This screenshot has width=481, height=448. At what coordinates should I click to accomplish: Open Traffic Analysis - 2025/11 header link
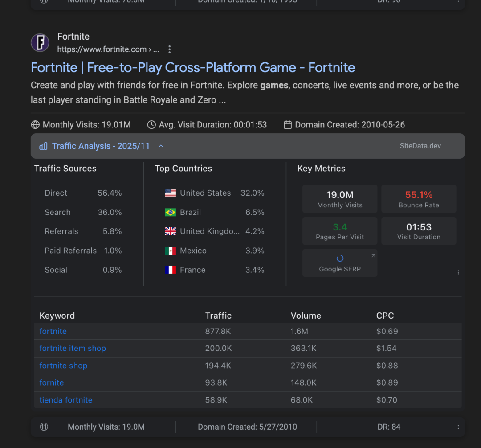101,146
